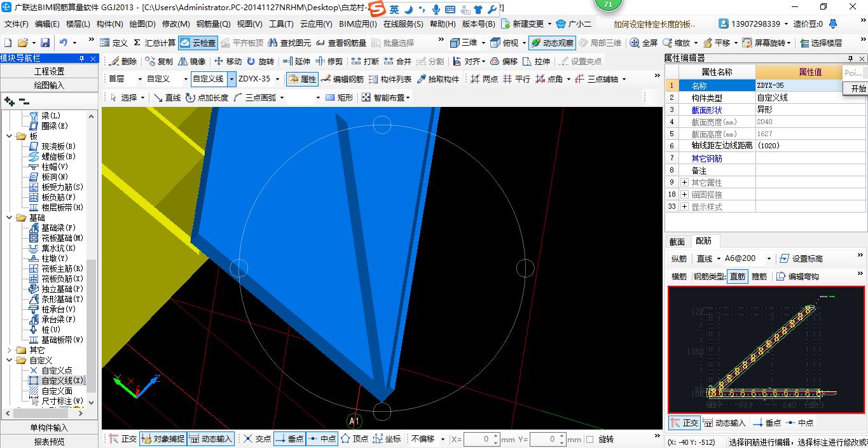Select the 复制 (copy) tool
Image resolution: width=868 pixels, height=448 pixels.
click(159, 62)
